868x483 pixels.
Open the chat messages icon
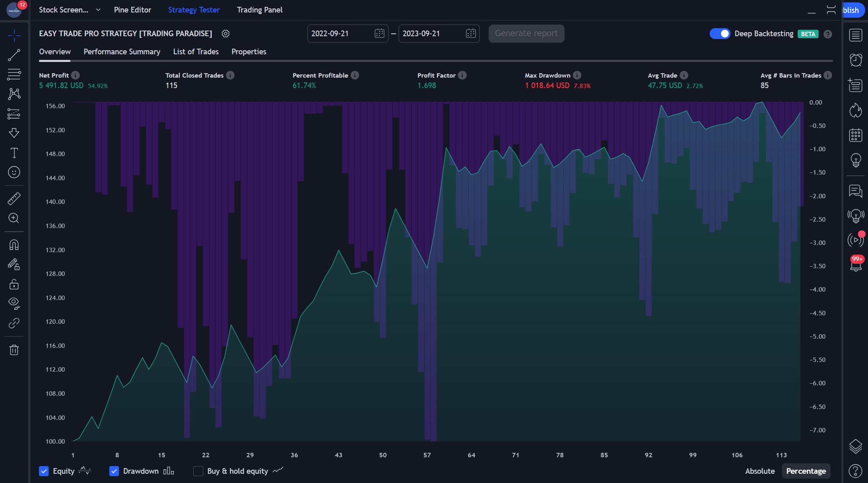click(856, 191)
